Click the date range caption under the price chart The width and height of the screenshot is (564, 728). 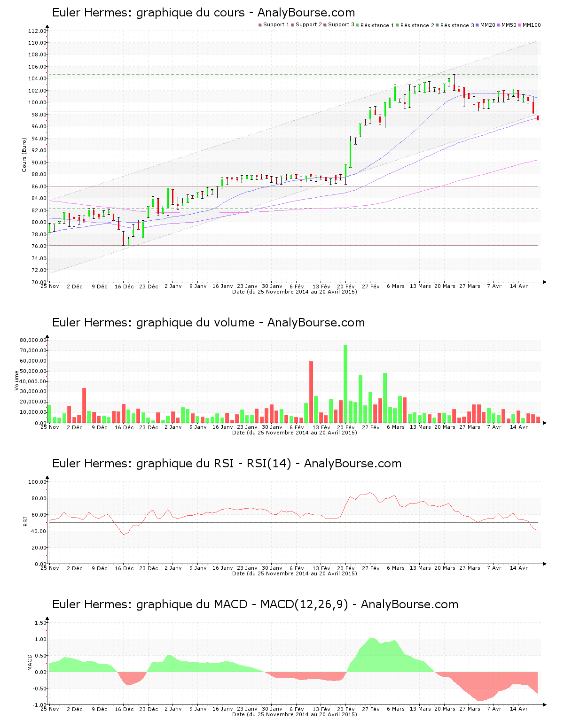coord(295,292)
